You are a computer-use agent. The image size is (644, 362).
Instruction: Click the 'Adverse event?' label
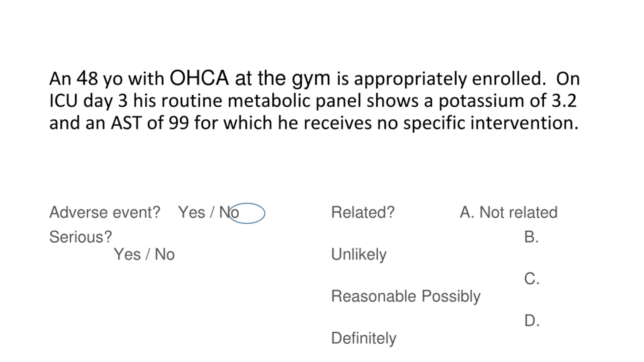coord(105,212)
